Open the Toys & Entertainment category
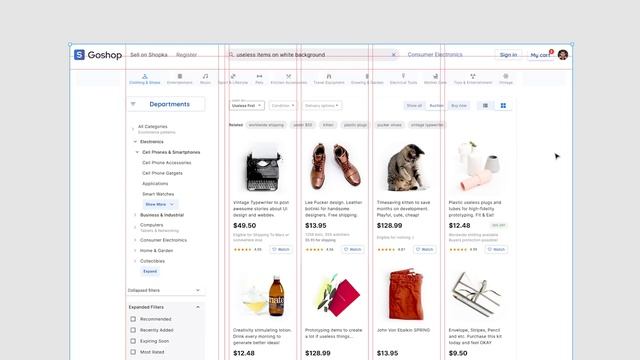Image resolution: width=640 pixels, height=360 pixels. coord(473,79)
